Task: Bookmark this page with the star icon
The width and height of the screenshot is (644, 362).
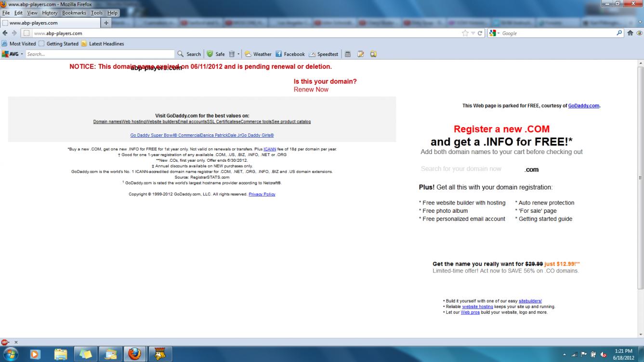Action: coord(465,33)
